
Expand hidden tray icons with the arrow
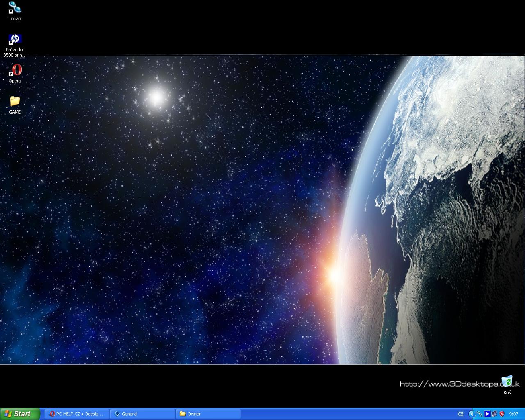[472, 414]
